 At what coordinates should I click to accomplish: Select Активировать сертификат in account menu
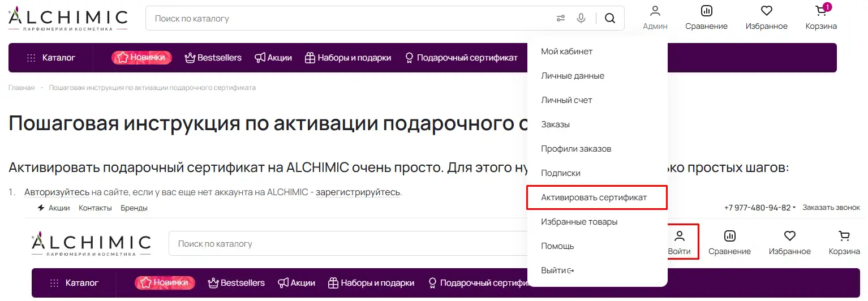[594, 197]
